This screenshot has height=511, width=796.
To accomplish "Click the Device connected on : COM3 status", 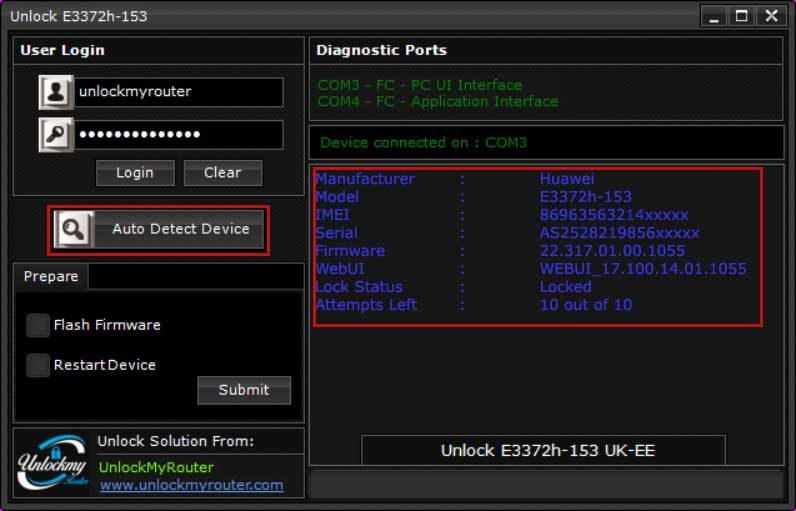I will tap(423, 143).
